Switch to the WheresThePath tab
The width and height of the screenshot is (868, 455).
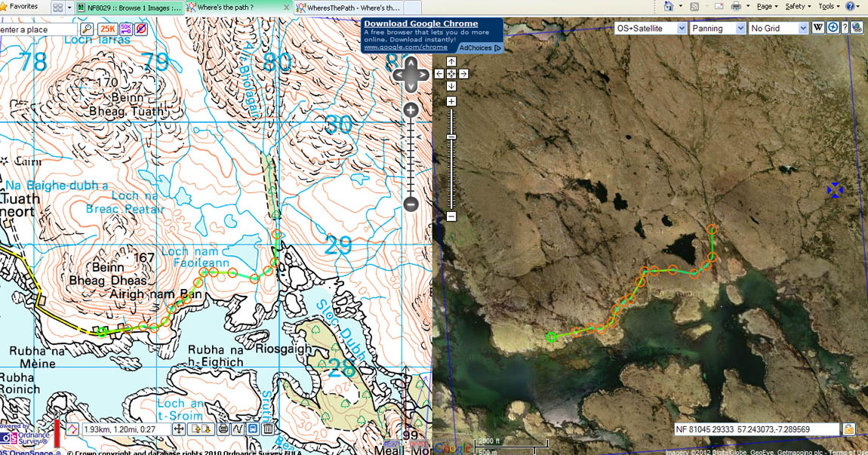pyautogui.click(x=349, y=8)
